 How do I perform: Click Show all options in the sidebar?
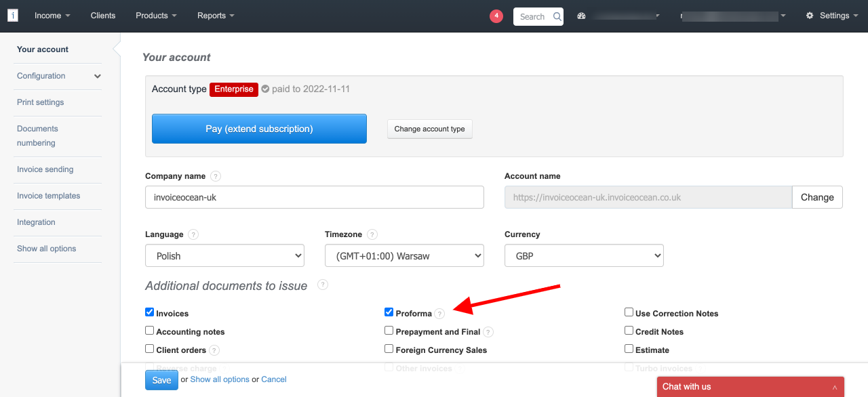(x=47, y=249)
